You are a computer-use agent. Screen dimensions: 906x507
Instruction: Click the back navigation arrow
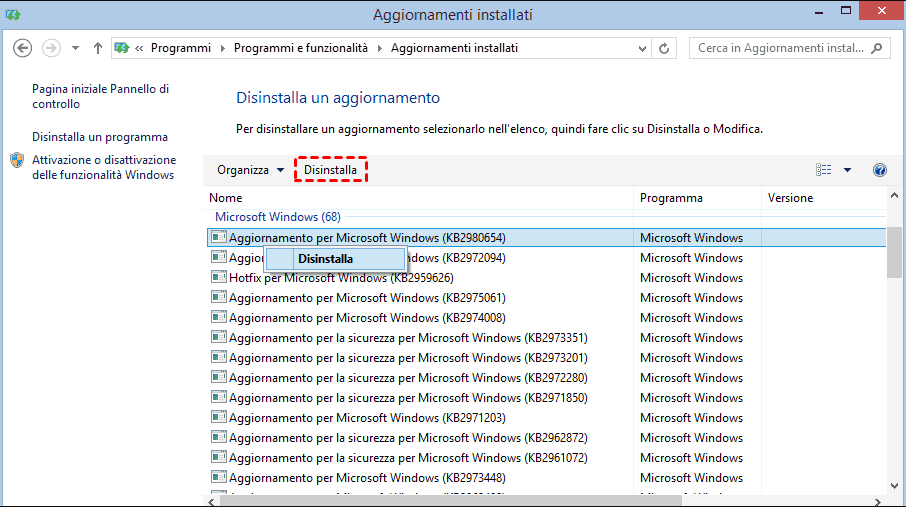(x=23, y=48)
